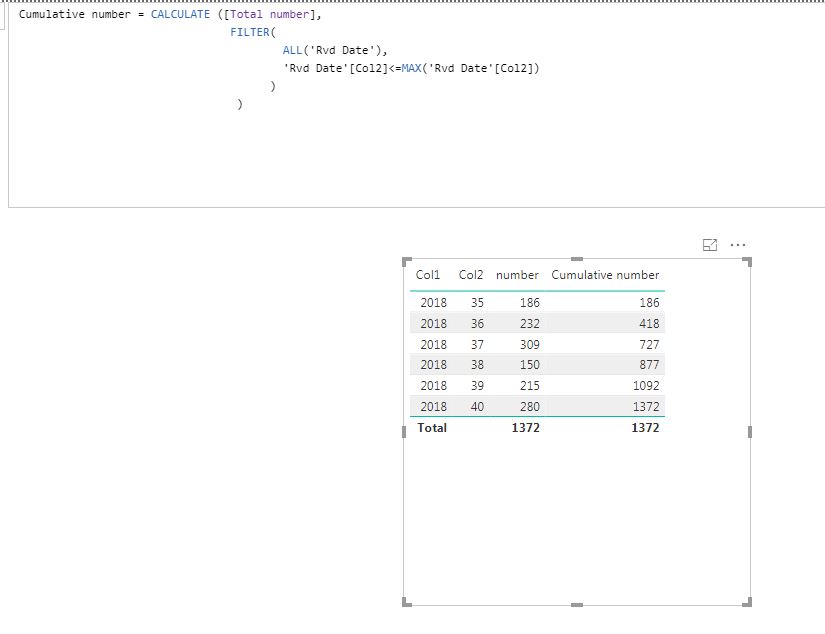Click the Total row label
The width and height of the screenshot is (825, 634).
tap(432, 428)
